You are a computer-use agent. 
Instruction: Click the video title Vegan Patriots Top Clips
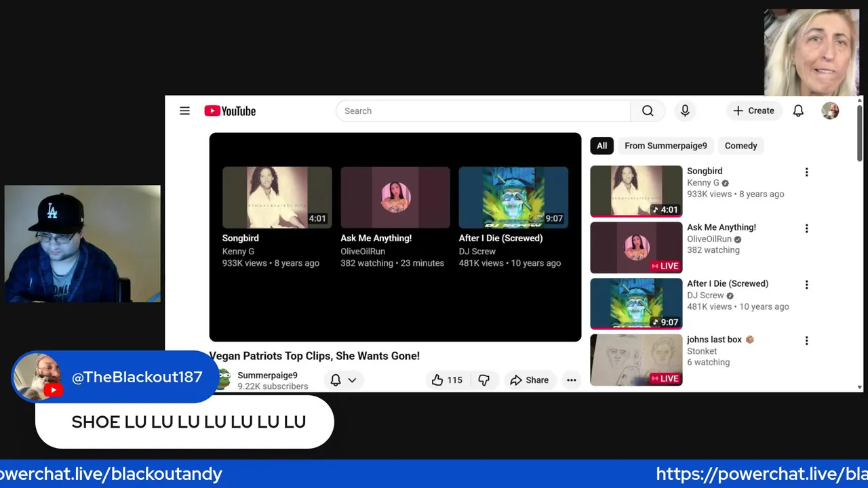[x=315, y=356]
